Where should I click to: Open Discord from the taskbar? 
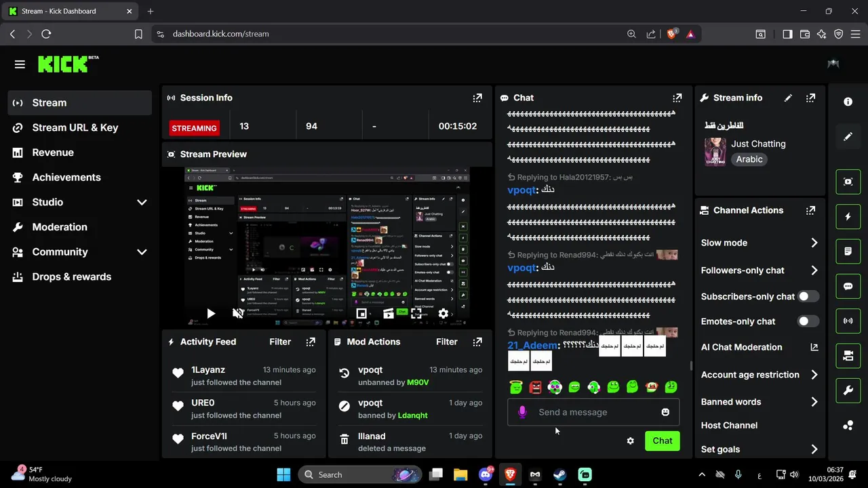[486, 474]
